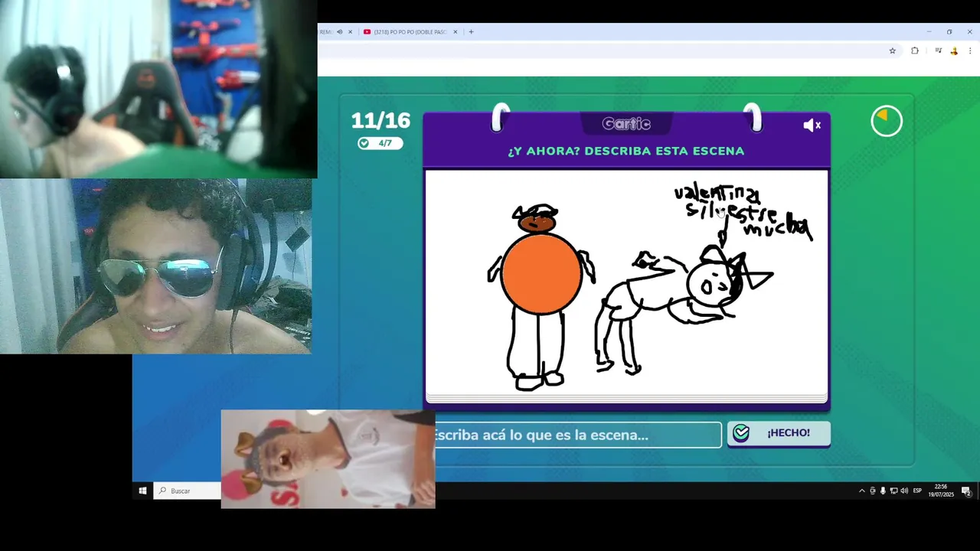Click the ¡HECHO! done button

[779, 433]
